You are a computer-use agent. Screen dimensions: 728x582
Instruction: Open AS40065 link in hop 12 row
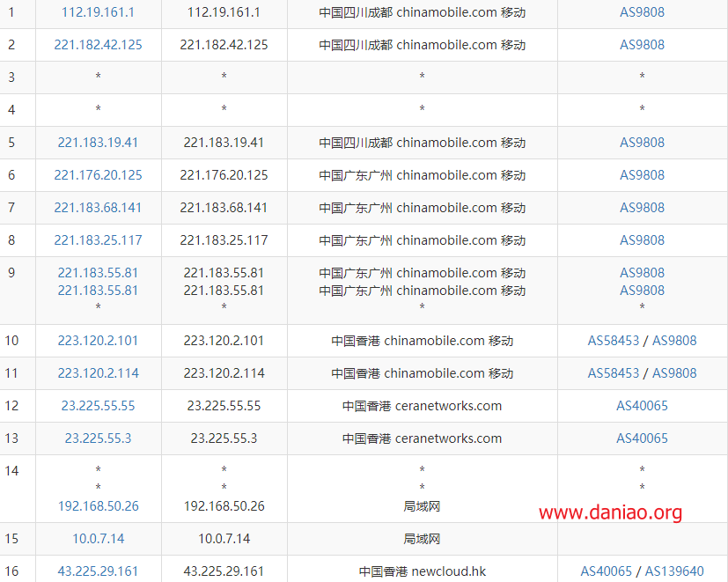(642, 406)
